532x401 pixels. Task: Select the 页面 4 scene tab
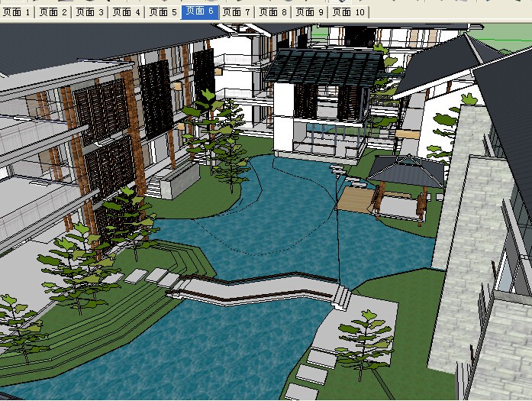pos(127,12)
